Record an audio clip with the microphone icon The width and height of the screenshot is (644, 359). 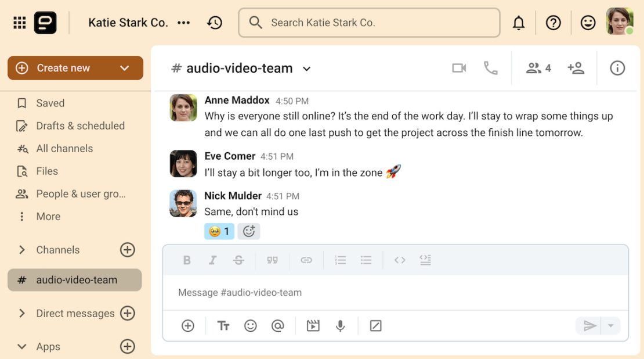[x=340, y=326]
